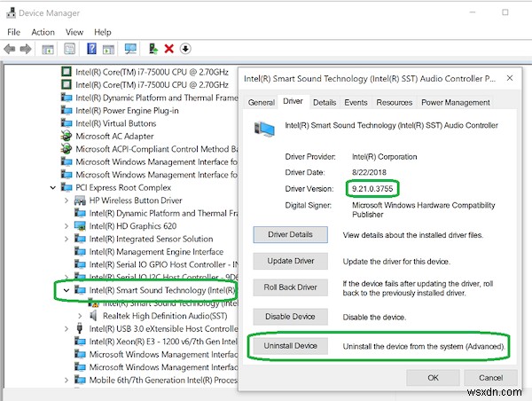
Task: Switch to the General tab
Action: (x=262, y=103)
